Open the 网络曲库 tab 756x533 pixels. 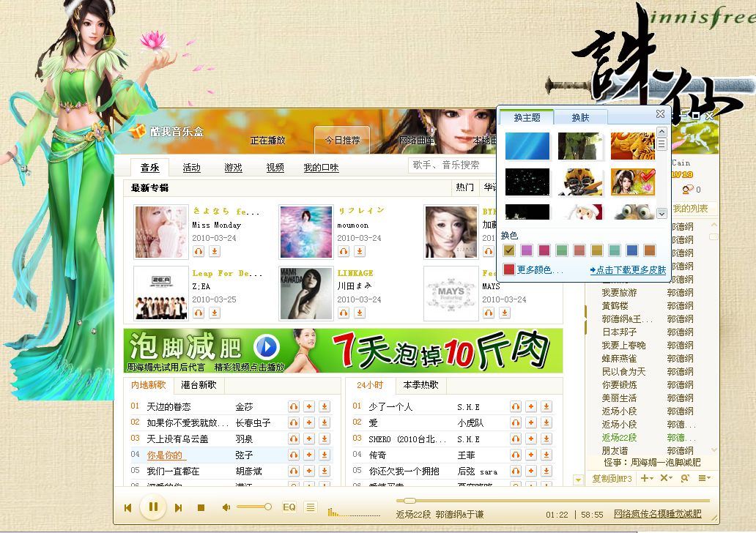pyautogui.click(x=417, y=141)
